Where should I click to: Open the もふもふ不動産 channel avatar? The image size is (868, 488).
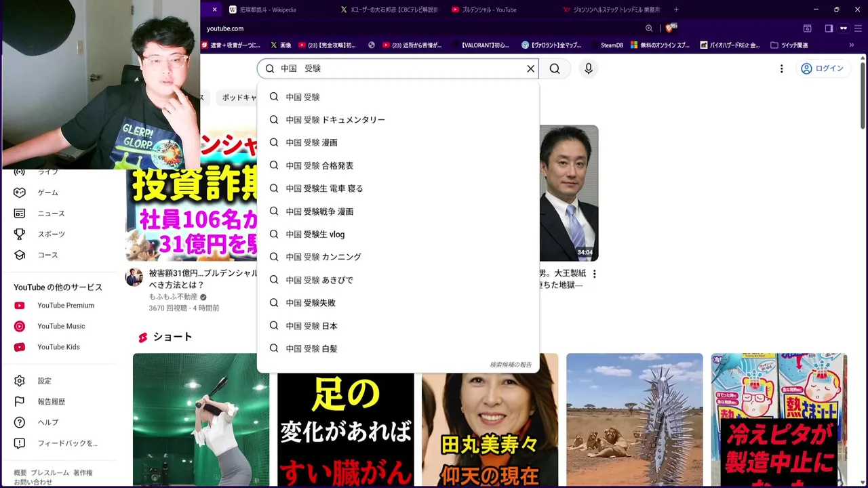(134, 277)
